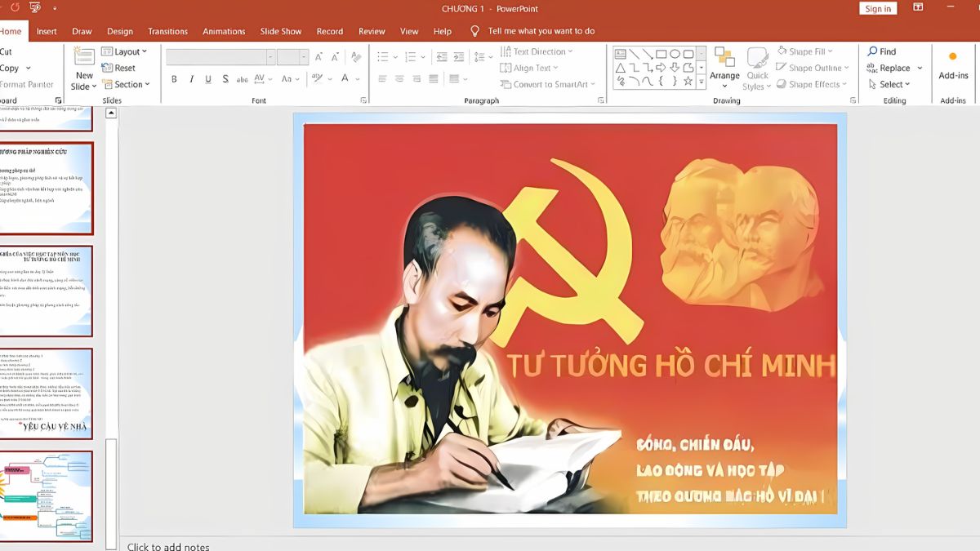The height and width of the screenshot is (551, 980).
Task: Select the Isosceles Triangle shape
Action: click(x=621, y=68)
